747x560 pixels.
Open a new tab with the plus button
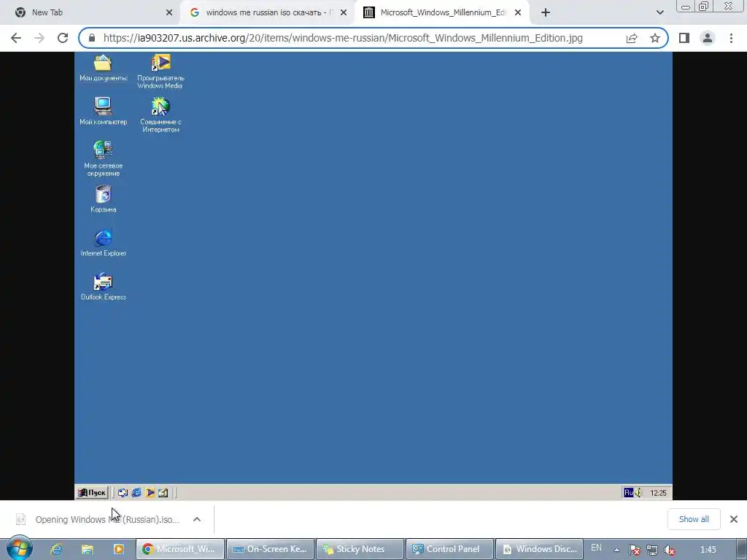[x=546, y=12]
